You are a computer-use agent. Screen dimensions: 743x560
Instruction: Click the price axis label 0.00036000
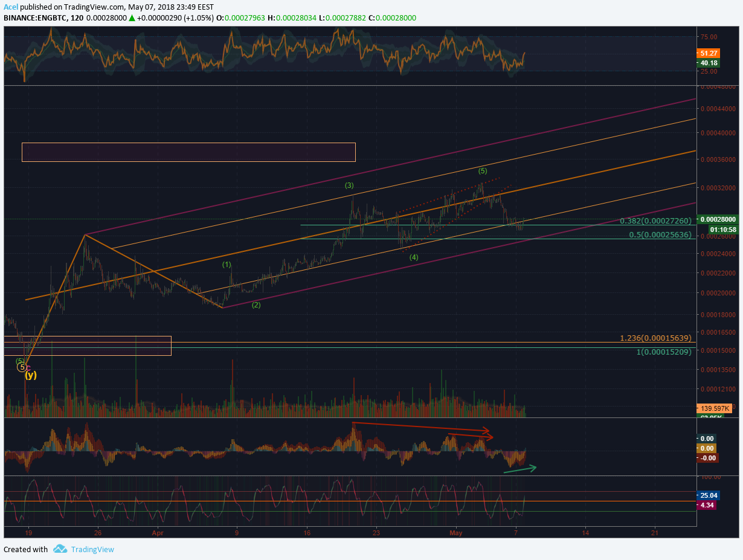pyautogui.click(x=718, y=159)
